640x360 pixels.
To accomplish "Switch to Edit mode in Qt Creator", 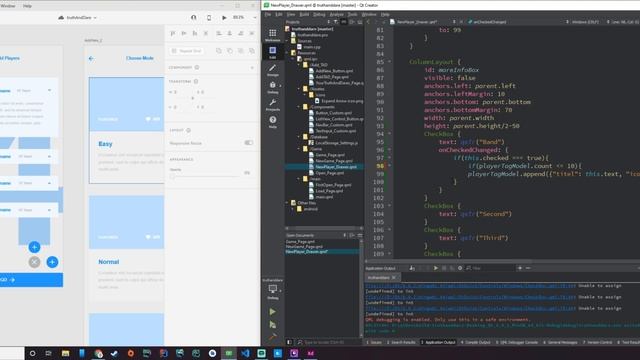I will pos(272,52).
